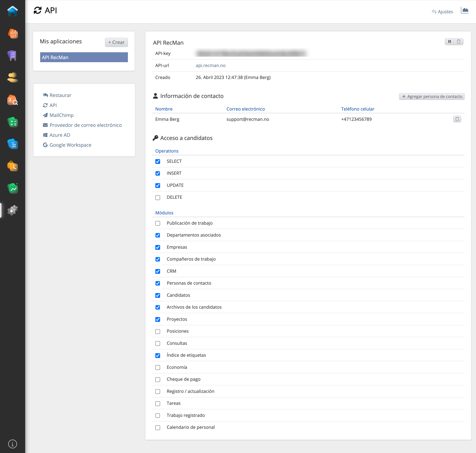Click Agregar persona de contacto button
The height and width of the screenshot is (453, 476).
click(432, 96)
